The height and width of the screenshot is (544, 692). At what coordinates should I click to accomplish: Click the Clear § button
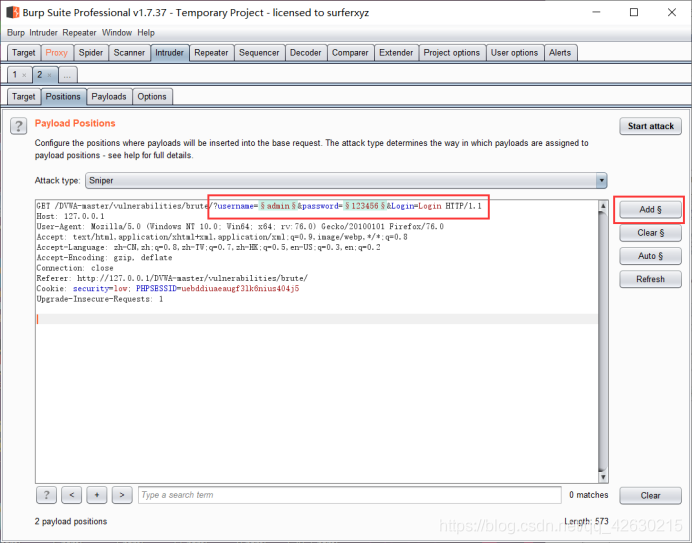pos(651,233)
